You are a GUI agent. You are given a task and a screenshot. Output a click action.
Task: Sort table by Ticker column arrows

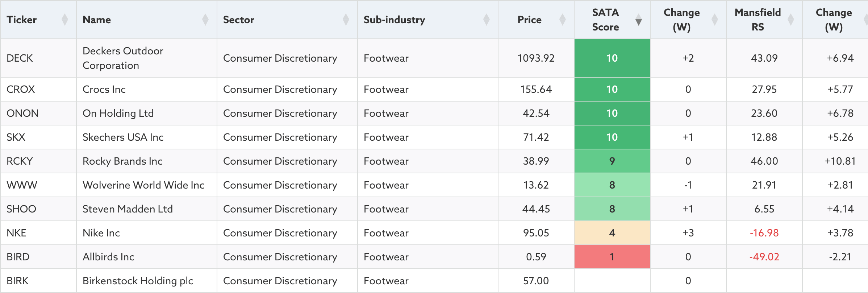pyautogui.click(x=65, y=20)
